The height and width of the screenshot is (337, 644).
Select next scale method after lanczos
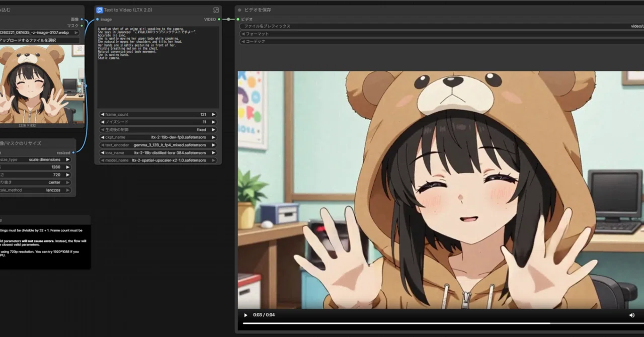[67, 190]
